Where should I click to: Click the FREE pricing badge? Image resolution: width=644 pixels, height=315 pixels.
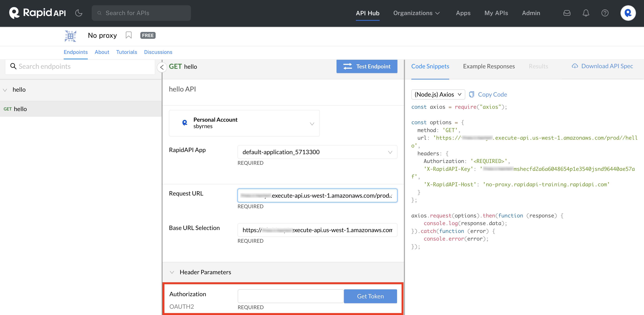148,35
